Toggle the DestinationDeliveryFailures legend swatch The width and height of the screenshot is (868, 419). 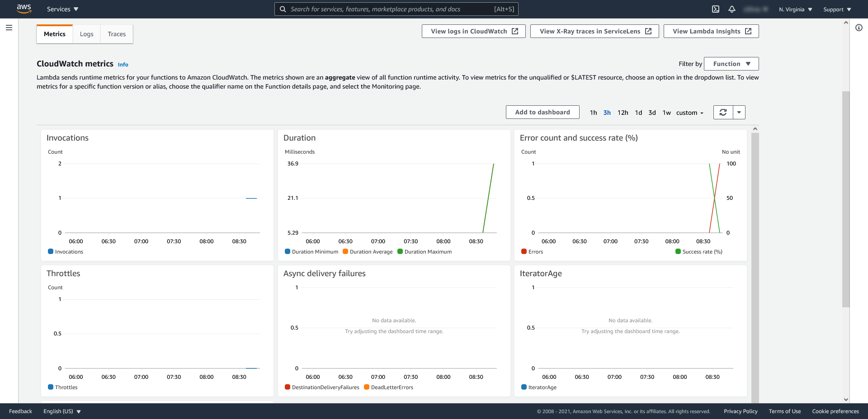coord(288,387)
